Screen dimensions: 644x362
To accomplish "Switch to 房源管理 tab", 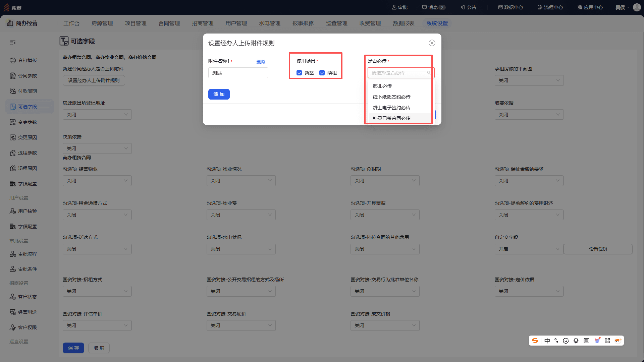I will click(102, 23).
